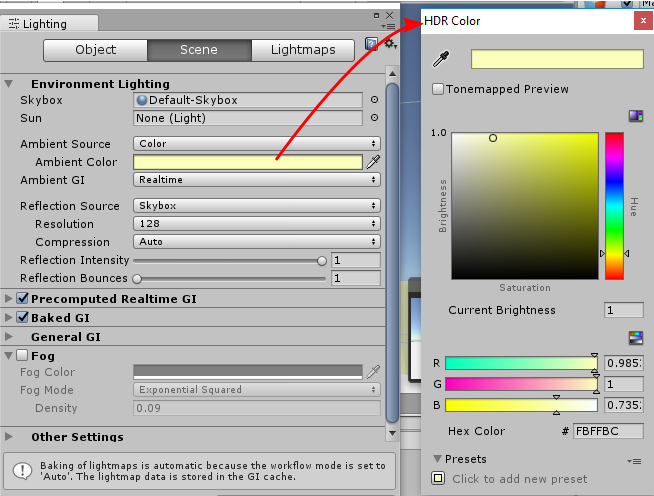Click the Ambient Color eyedropper icon

click(373, 162)
